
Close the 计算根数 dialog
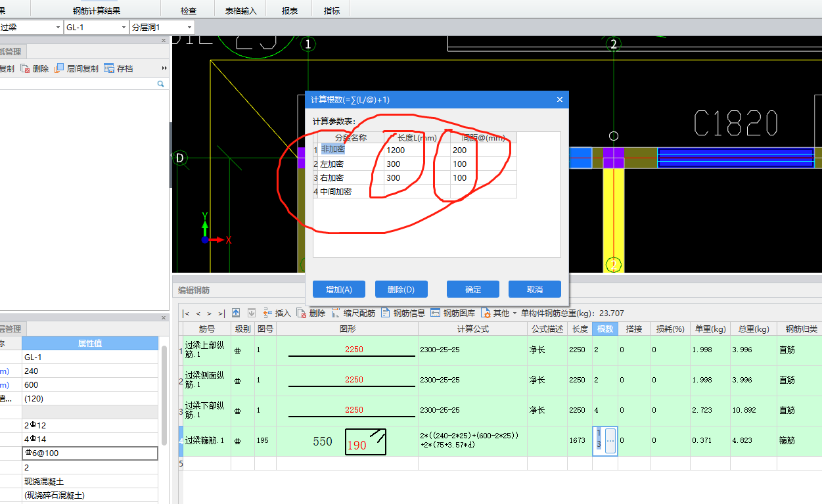tap(560, 100)
